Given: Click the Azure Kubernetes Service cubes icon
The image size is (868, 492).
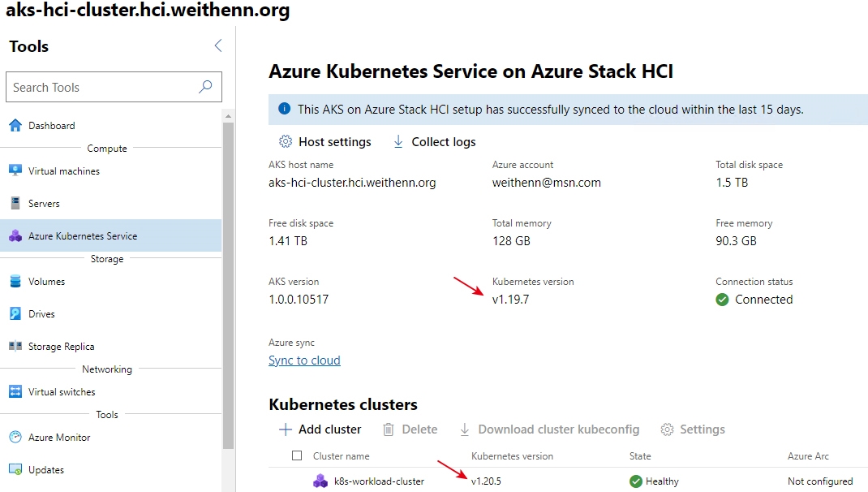Looking at the screenshot, I should click(x=15, y=236).
